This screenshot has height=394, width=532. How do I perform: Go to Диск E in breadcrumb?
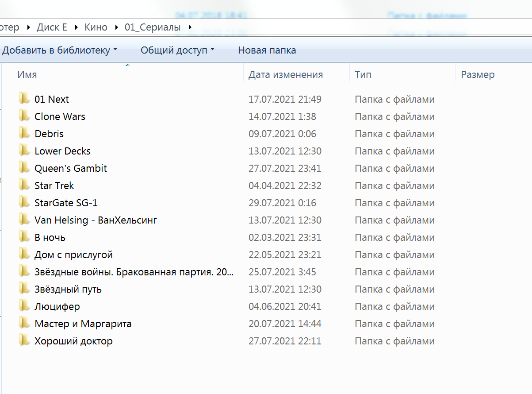pos(52,27)
